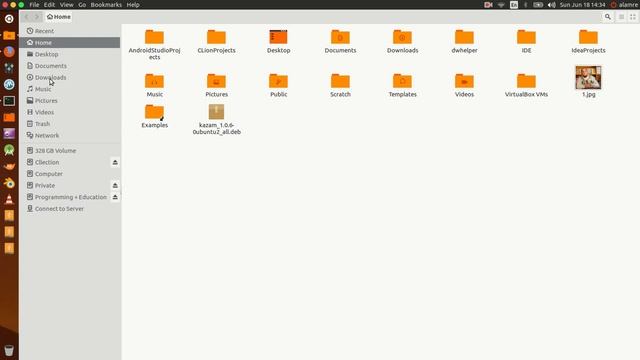The height and width of the screenshot is (360, 640).
Task: Open the Documents folder icon
Action: click(x=340, y=37)
